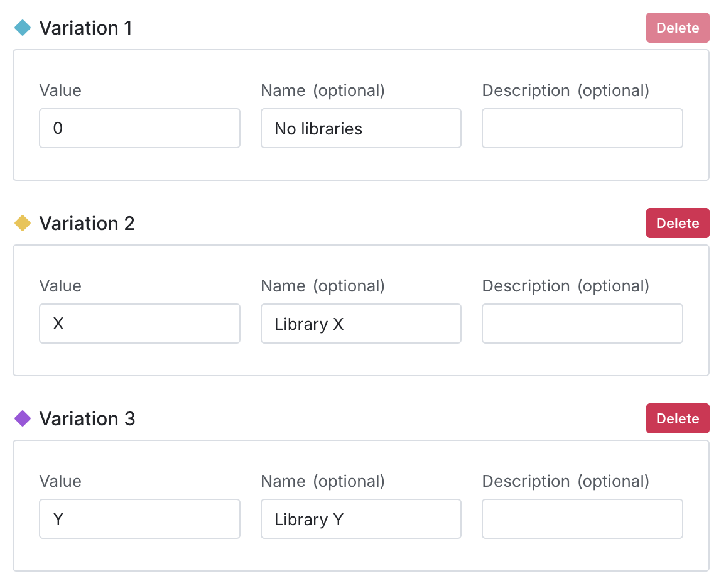
Task: Edit the Library X name field
Action: [x=360, y=324]
